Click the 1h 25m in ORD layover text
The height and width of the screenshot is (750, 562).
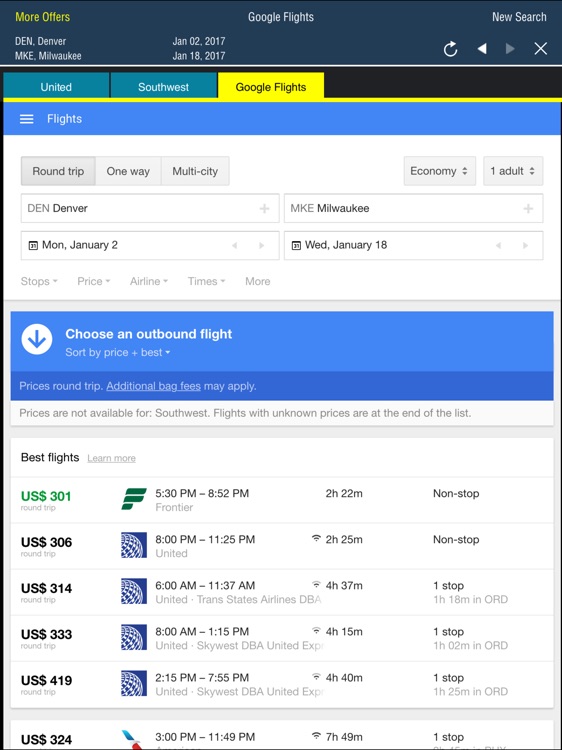470,692
